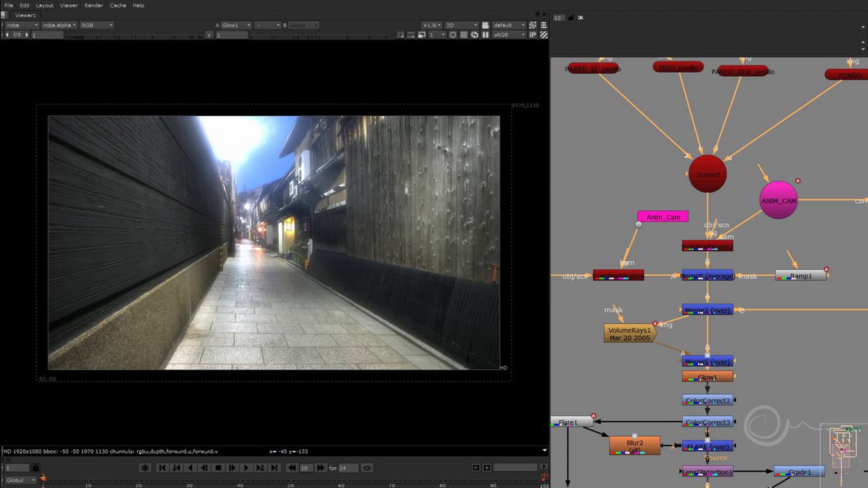The width and height of the screenshot is (868, 488).
Task: Open the 2D view mode dropdown
Action: (x=461, y=25)
